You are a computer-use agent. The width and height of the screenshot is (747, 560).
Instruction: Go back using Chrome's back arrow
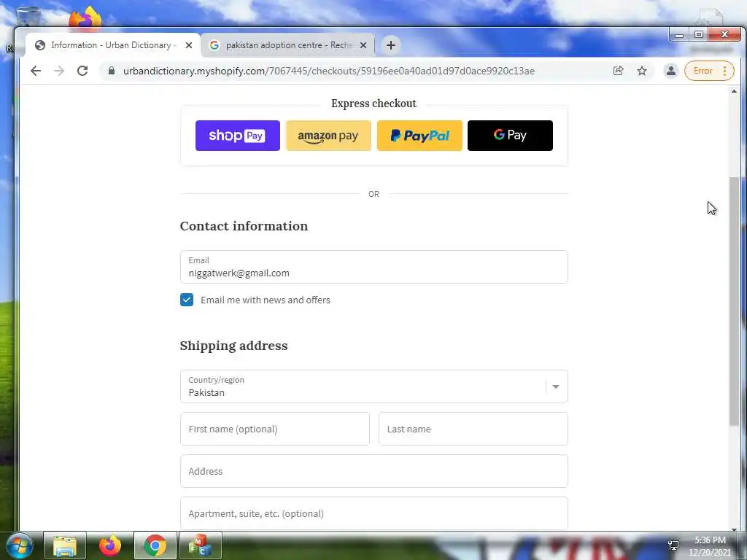[36, 71]
